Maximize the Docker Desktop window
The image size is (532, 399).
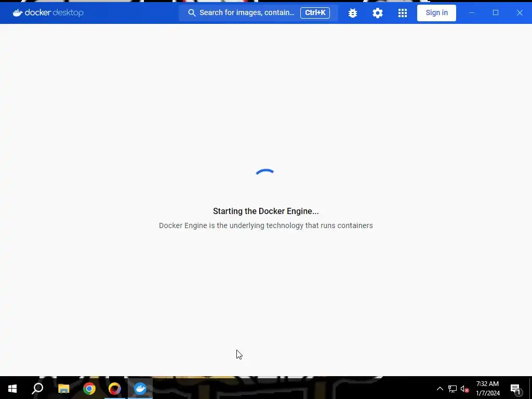pyautogui.click(x=496, y=12)
